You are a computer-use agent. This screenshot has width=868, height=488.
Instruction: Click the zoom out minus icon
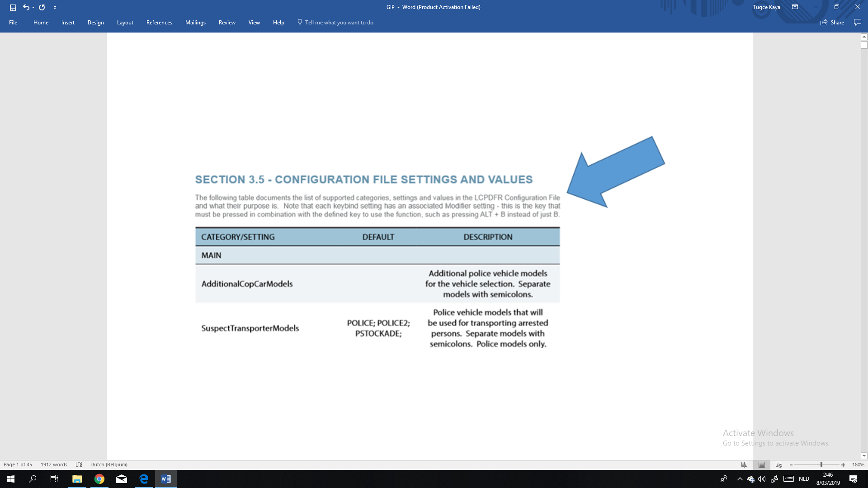click(791, 465)
